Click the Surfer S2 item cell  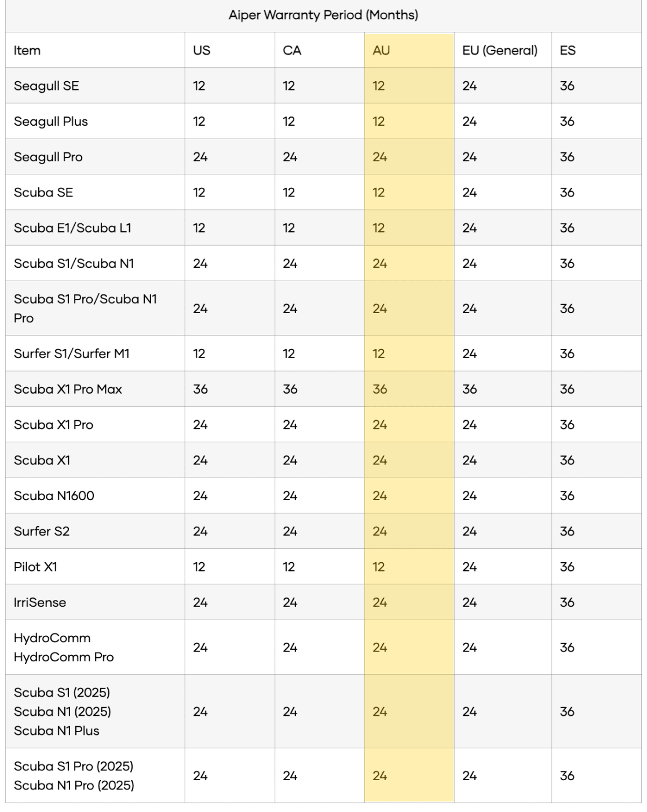coord(95,531)
